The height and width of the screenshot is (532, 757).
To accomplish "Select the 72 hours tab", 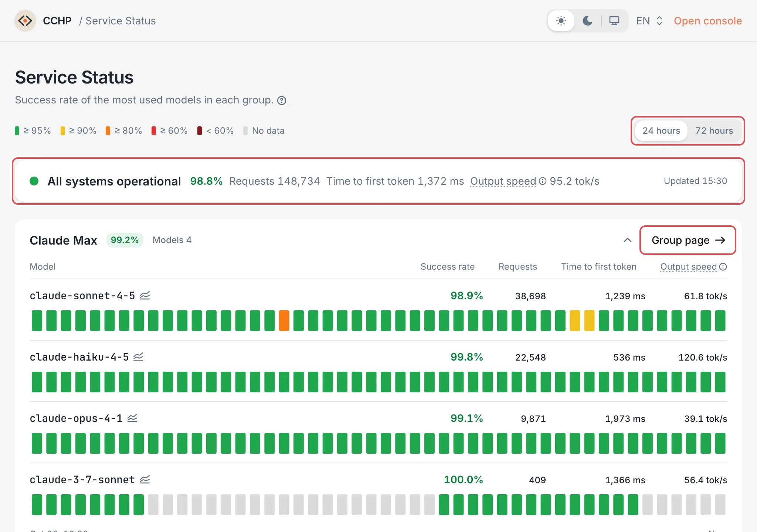I will coord(714,131).
